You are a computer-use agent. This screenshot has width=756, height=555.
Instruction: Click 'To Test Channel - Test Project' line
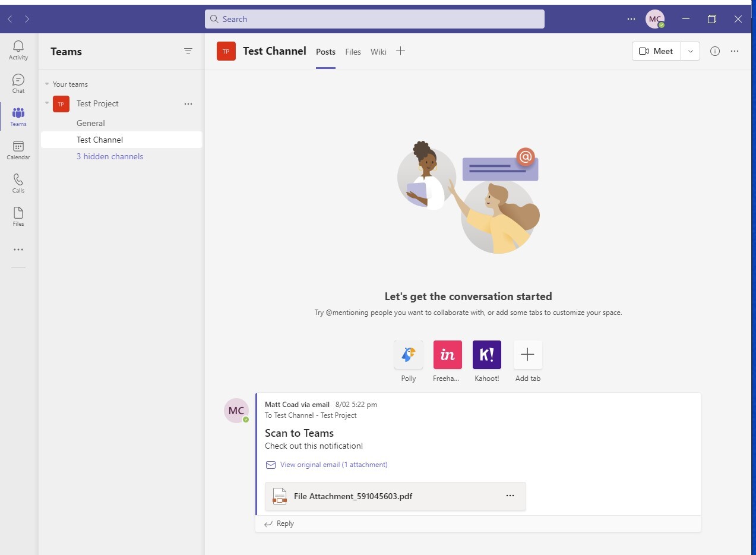(311, 415)
